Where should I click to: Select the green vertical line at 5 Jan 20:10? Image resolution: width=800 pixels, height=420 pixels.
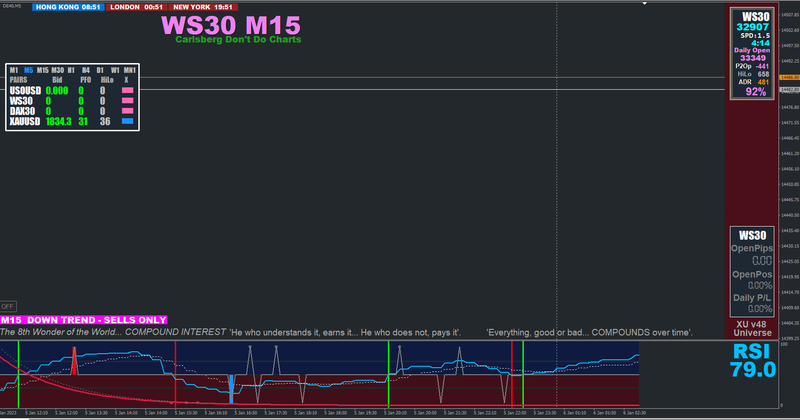point(389,374)
